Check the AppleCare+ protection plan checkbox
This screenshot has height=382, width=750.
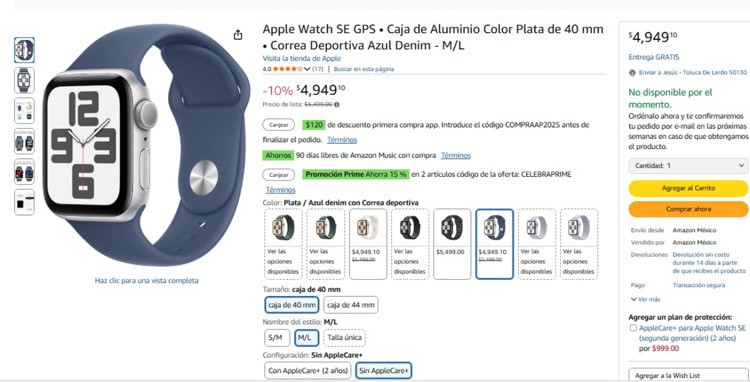click(x=633, y=328)
